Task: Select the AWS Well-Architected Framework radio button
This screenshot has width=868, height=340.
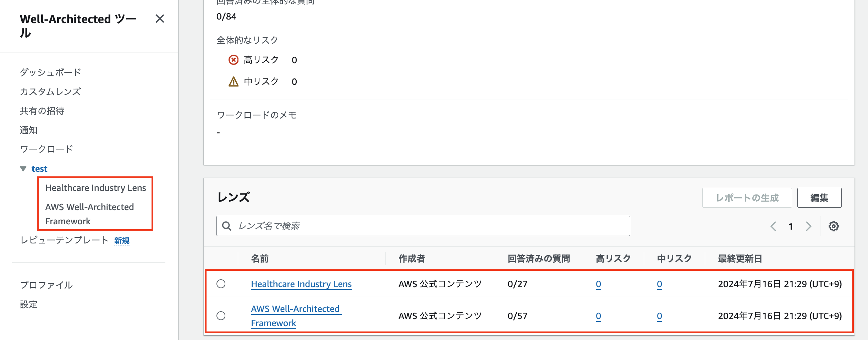Action: coord(221,316)
